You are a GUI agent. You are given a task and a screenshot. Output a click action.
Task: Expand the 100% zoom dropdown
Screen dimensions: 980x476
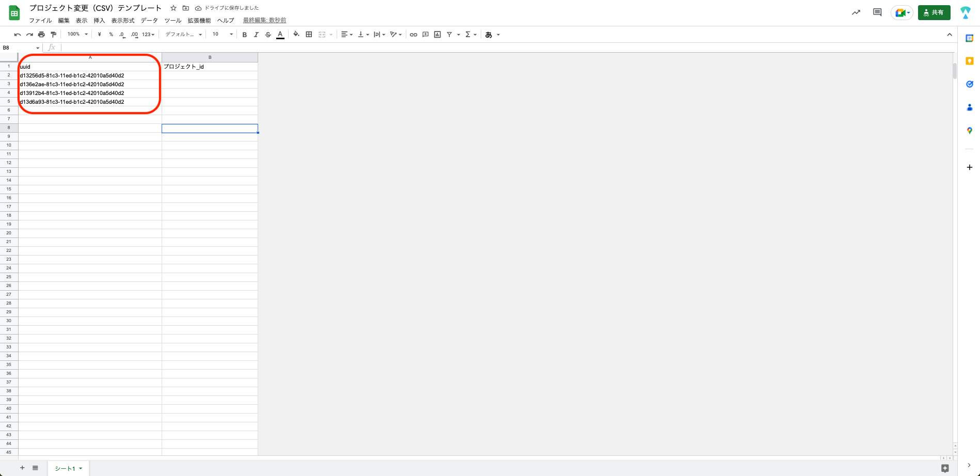pyautogui.click(x=77, y=35)
